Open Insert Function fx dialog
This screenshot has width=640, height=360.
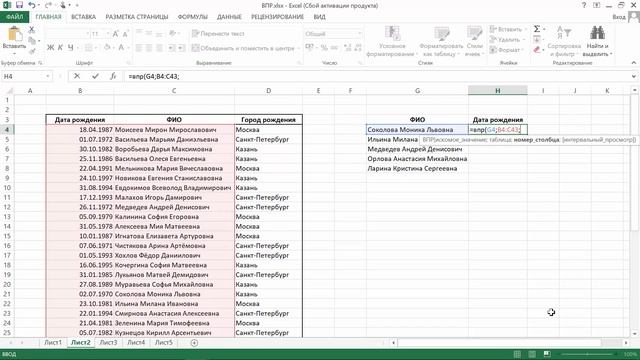tap(113, 76)
